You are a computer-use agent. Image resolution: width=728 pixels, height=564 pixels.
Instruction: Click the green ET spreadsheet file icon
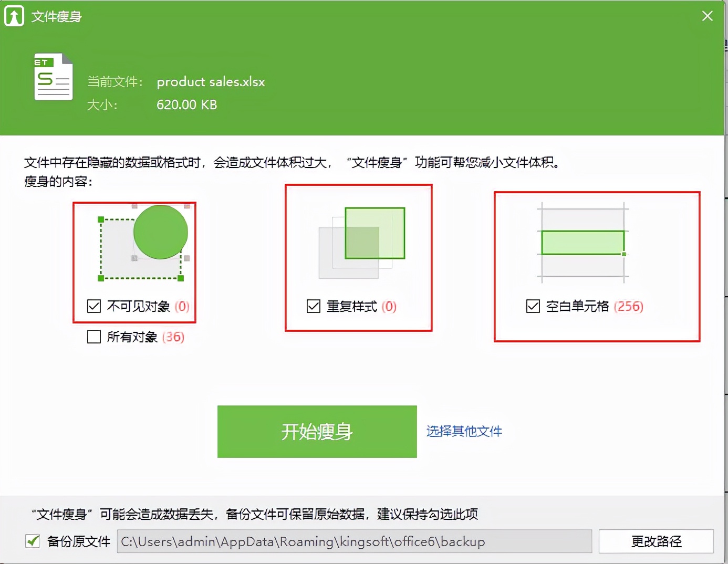tap(53, 76)
